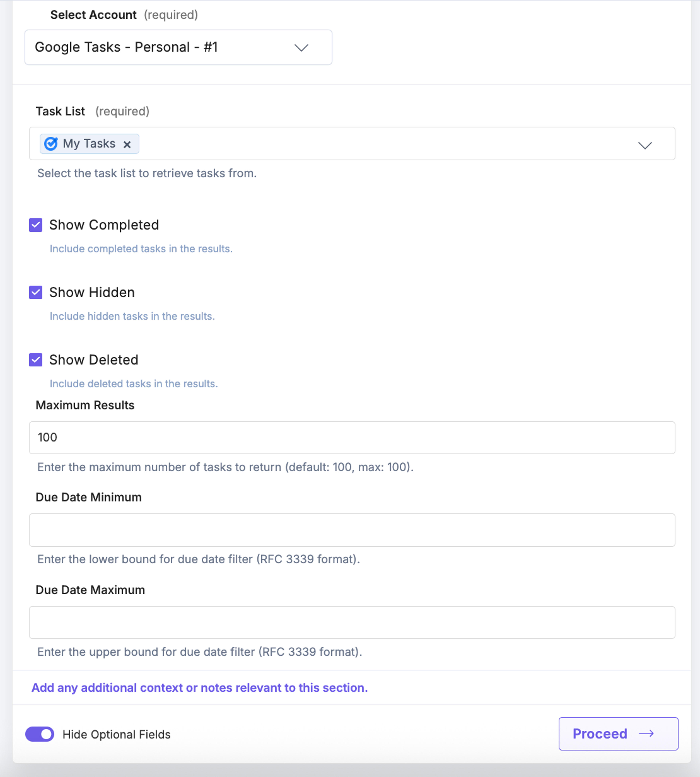
Task: Remove the My Tasks chip
Action: pos(127,144)
